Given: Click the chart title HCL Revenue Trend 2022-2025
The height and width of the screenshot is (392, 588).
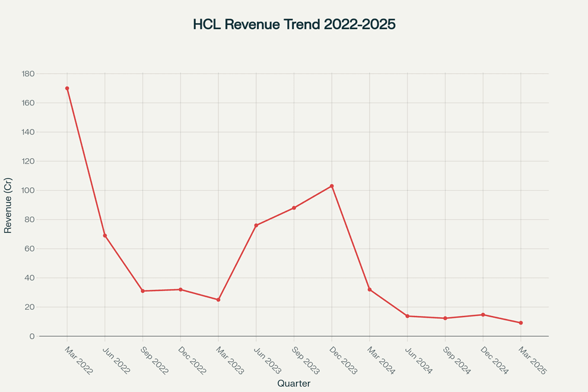Looking at the screenshot, I should coord(294,25).
